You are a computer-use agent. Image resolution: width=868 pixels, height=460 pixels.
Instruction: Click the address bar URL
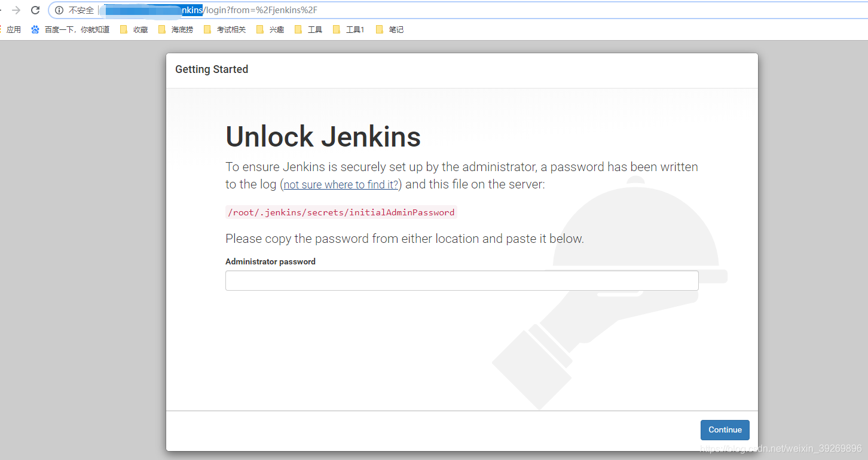click(209, 10)
